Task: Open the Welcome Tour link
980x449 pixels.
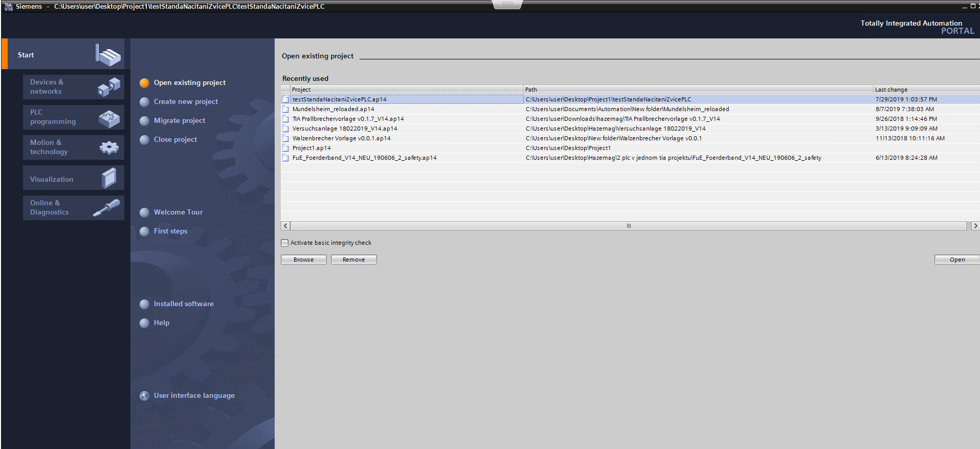Action: pyautogui.click(x=178, y=212)
